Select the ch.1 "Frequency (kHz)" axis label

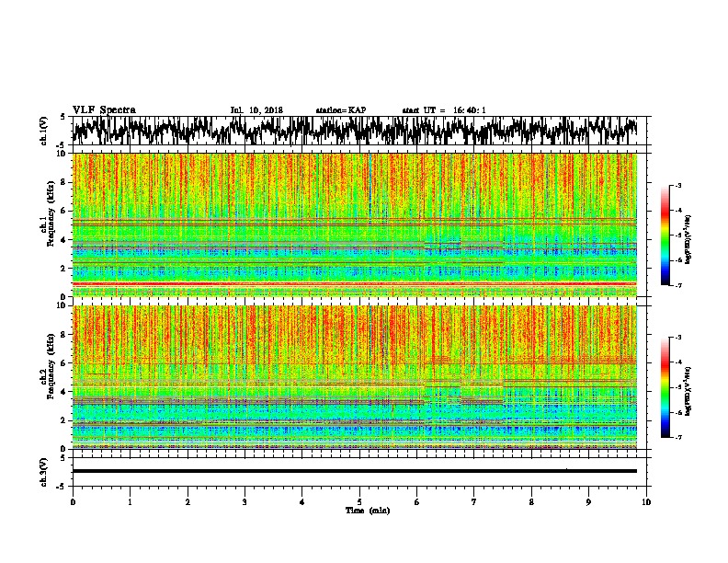pyautogui.click(x=51, y=214)
